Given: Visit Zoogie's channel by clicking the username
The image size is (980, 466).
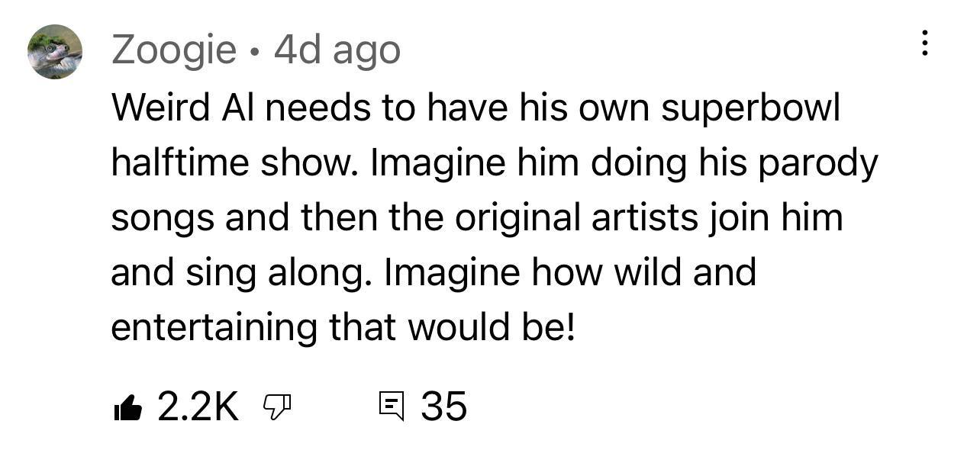Looking at the screenshot, I should (x=173, y=49).
